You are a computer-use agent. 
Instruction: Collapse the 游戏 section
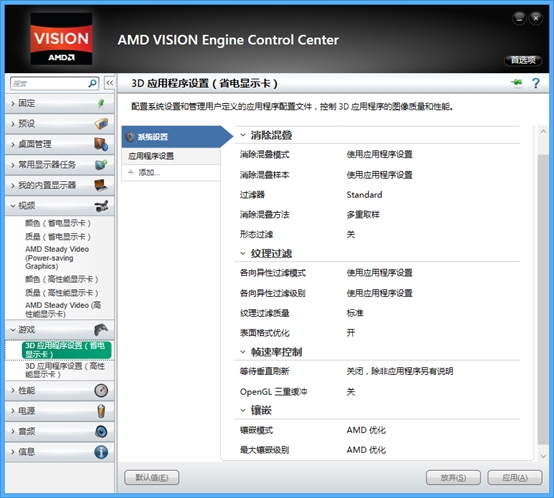point(13,330)
